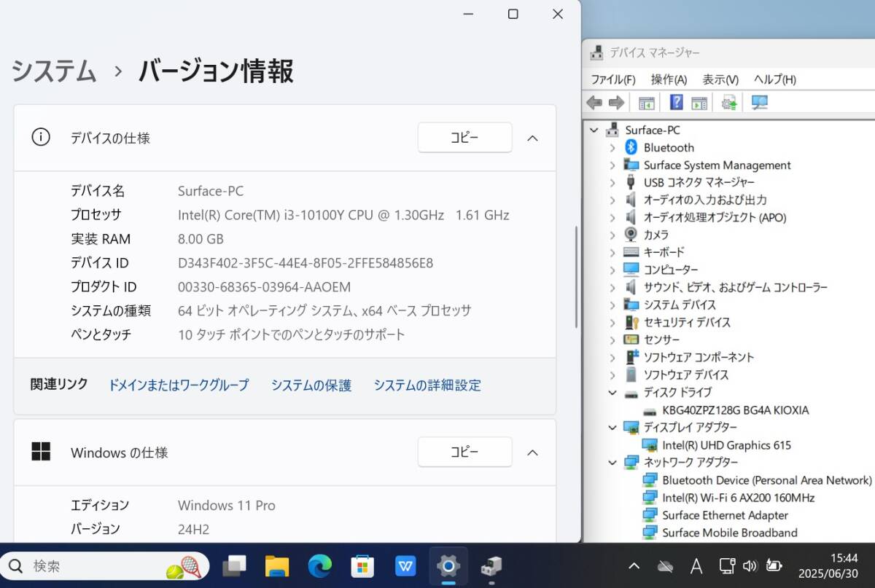875x588 pixels.
Task: Open the blue help icon in Device Manager toolbar
Action: [677, 103]
